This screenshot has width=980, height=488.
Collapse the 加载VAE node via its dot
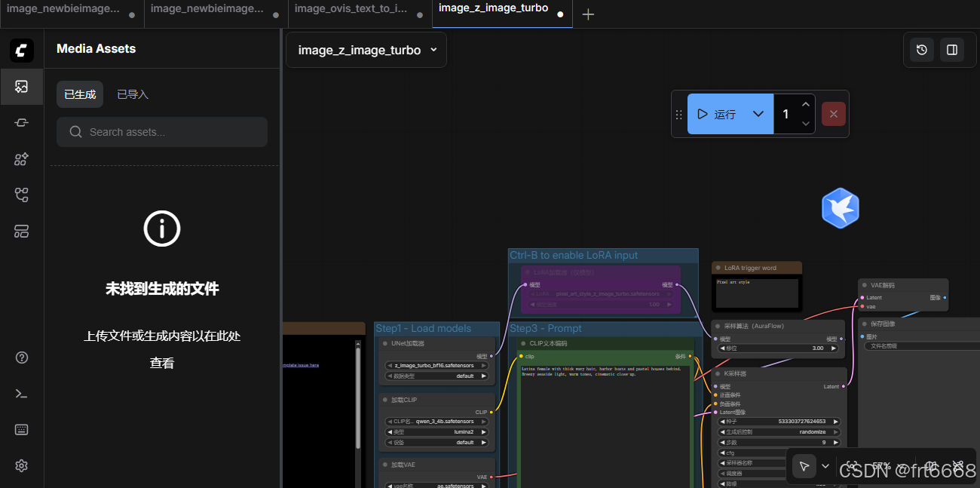point(385,465)
